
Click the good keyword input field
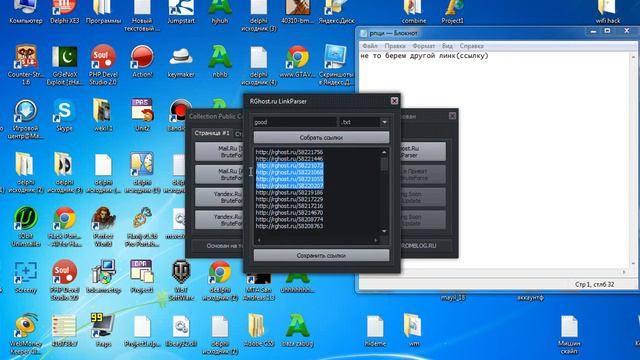tap(295, 122)
